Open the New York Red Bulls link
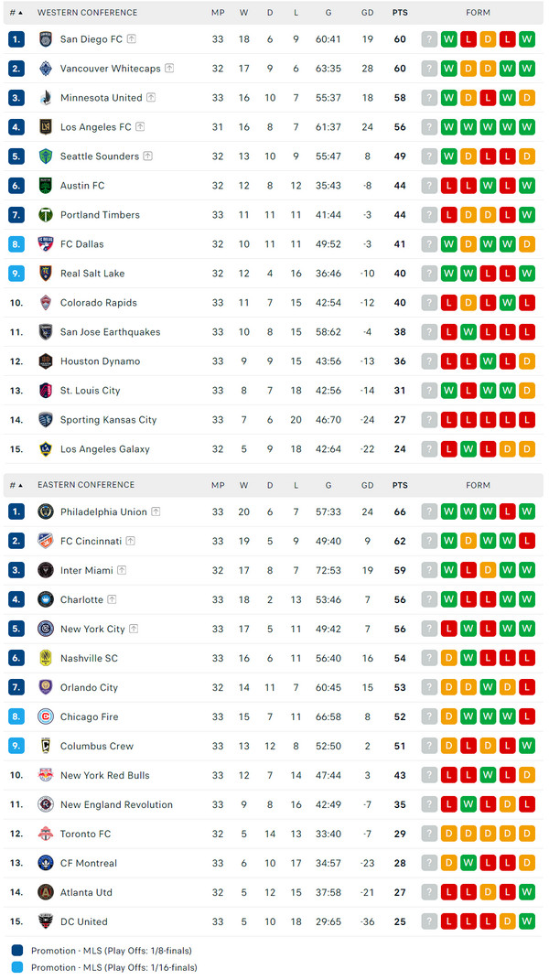The height and width of the screenshot is (980, 549). coord(104,776)
